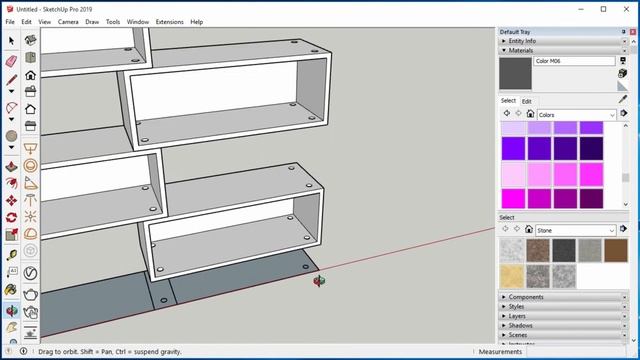Image resolution: width=640 pixels, height=360 pixels.
Task: Open the Colors library dropdown
Action: pyautogui.click(x=576, y=115)
